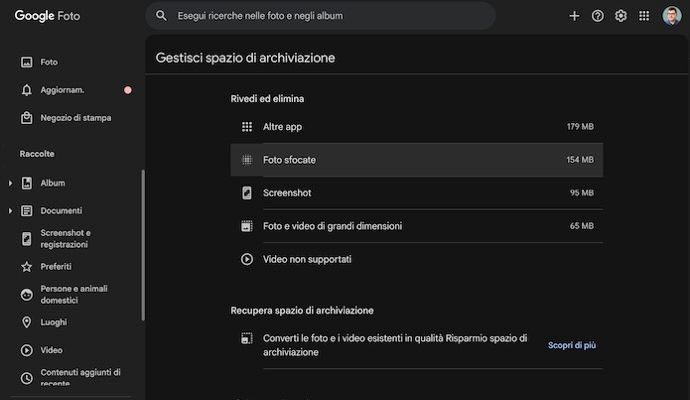Open the Google apps grid icon

(644, 16)
